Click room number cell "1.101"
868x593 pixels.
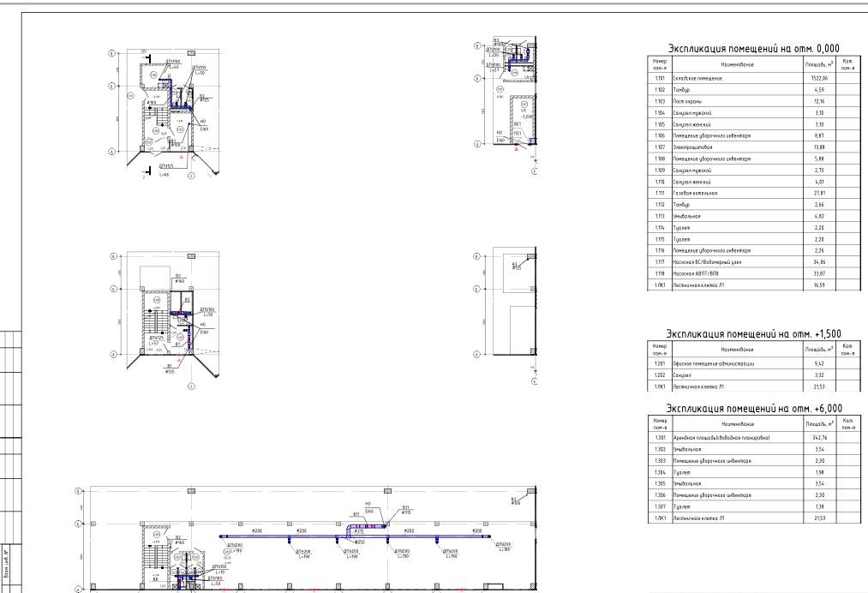[x=660, y=79]
